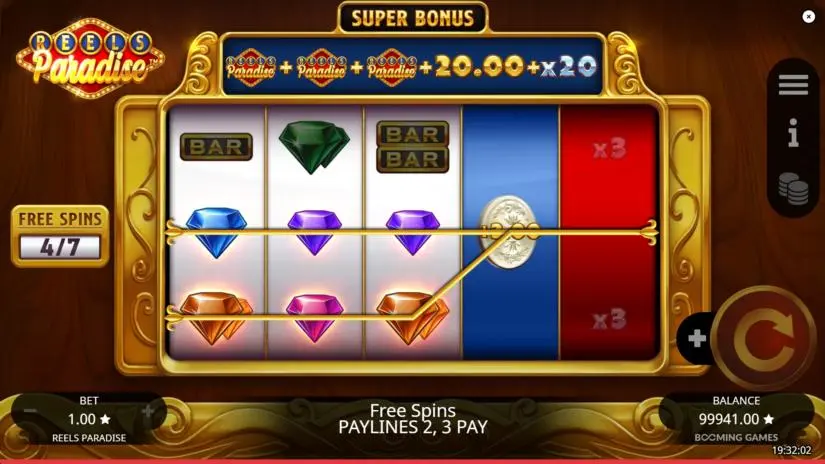Image resolution: width=825 pixels, height=464 pixels.
Task: Click the Super Bonus banner label
Action: coord(412,18)
